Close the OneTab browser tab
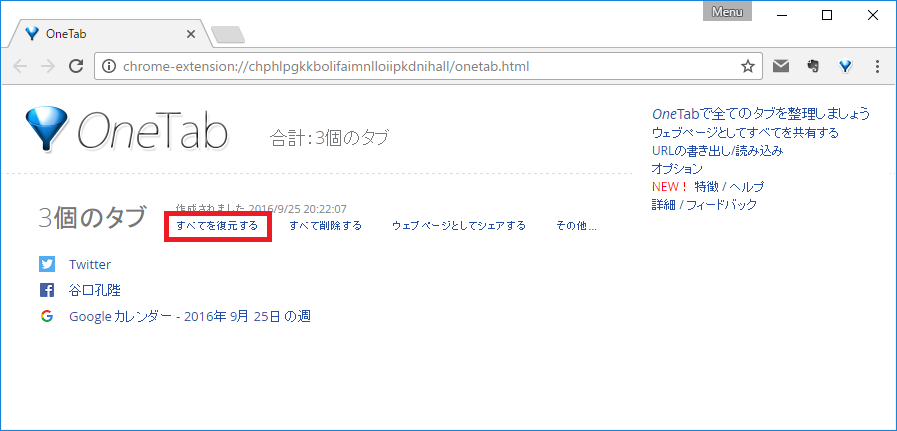This screenshot has width=897, height=431. pyautogui.click(x=191, y=33)
